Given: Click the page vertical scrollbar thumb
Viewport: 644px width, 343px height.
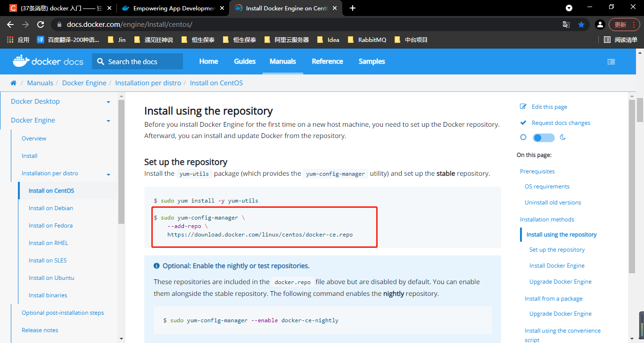Looking at the screenshot, I should tap(640, 109).
